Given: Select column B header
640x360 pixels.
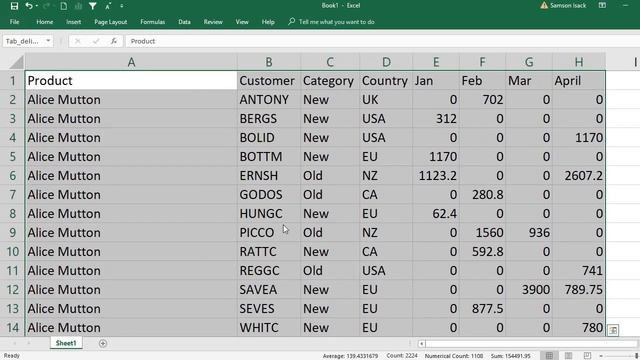Looking at the screenshot, I should click(269, 62).
